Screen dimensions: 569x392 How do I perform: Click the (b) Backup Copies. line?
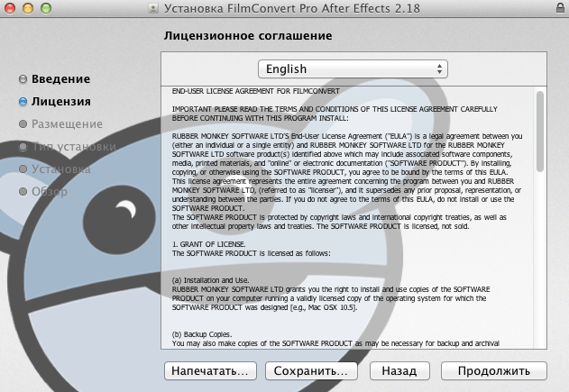pos(202,334)
